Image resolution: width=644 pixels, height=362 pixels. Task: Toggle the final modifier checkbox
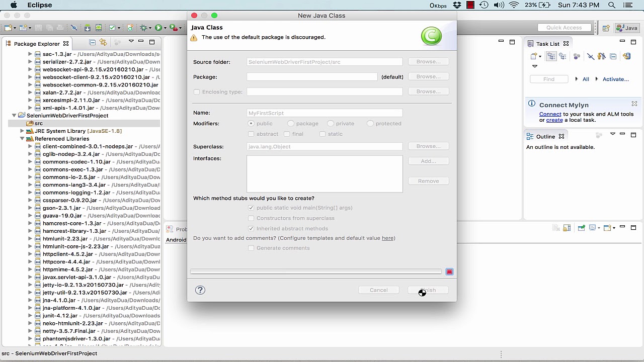[x=287, y=134]
